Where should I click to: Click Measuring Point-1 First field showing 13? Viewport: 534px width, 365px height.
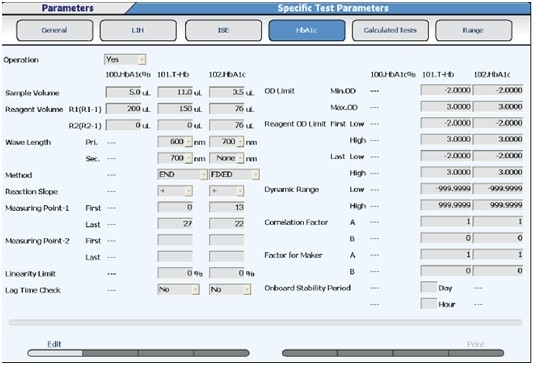point(227,207)
